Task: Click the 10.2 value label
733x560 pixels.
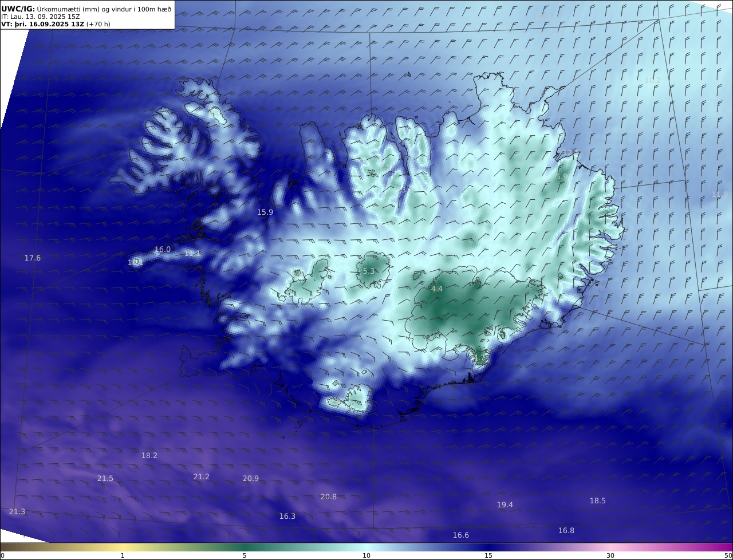Action: pyautogui.click(x=653, y=80)
